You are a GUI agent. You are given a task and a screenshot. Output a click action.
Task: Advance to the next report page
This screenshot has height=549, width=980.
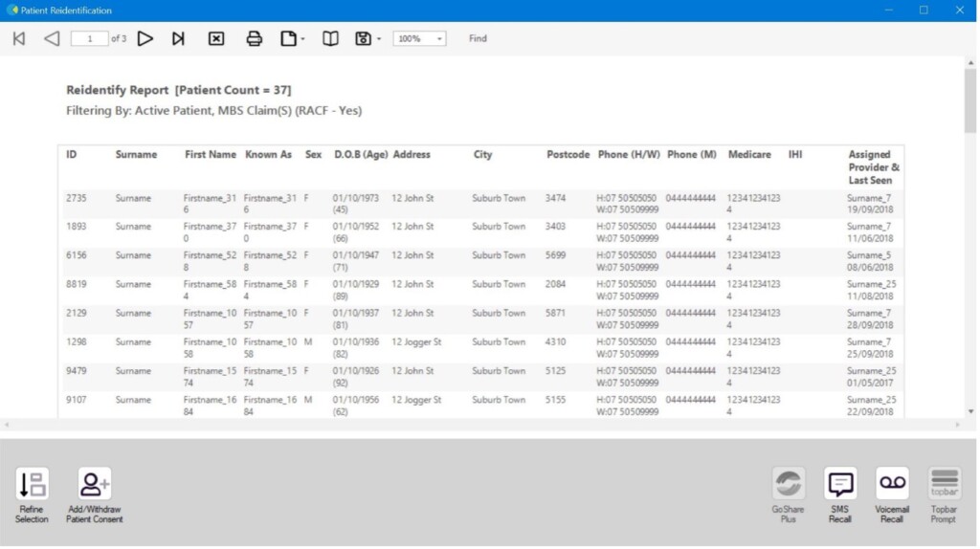[x=145, y=39]
